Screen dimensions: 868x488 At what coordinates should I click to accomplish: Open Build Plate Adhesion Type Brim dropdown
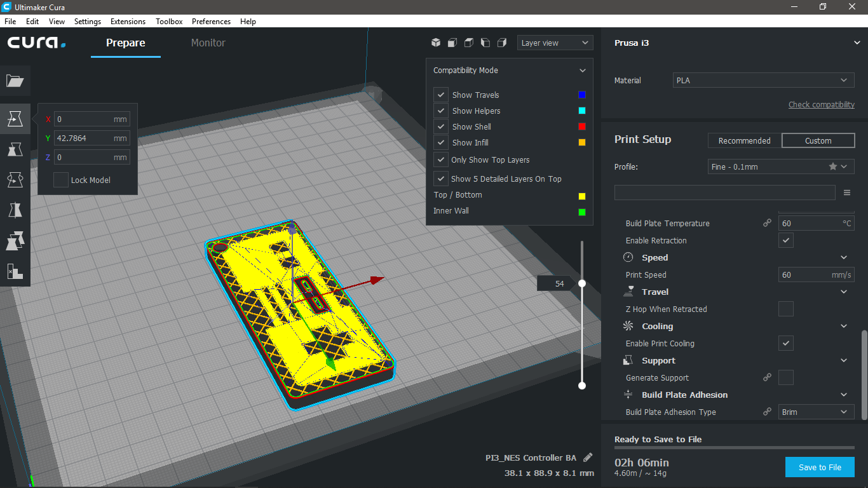point(816,412)
